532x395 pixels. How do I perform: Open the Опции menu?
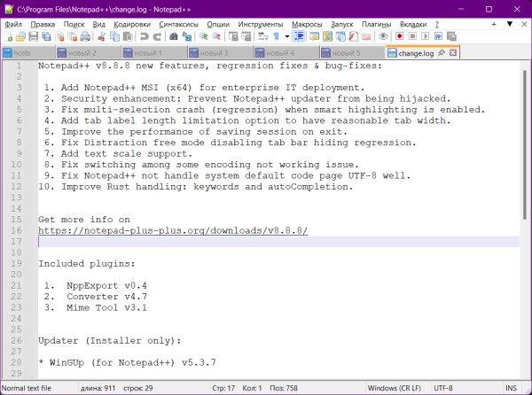pyautogui.click(x=218, y=25)
